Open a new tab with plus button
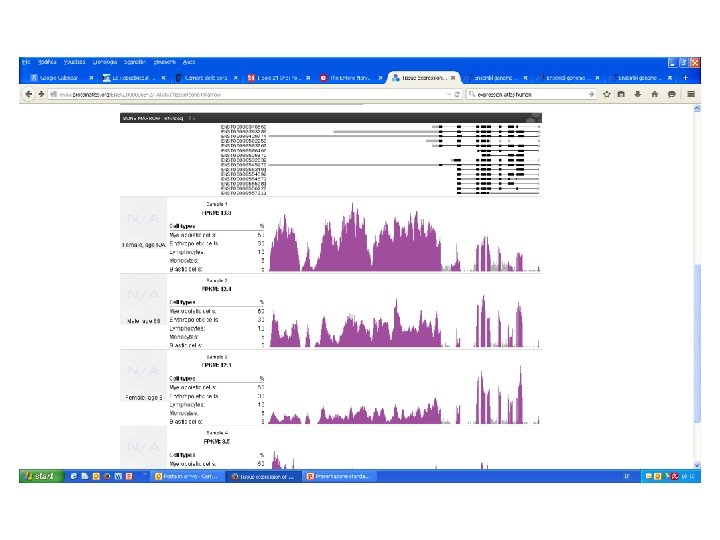The image size is (720, 540). pos(686,78)
